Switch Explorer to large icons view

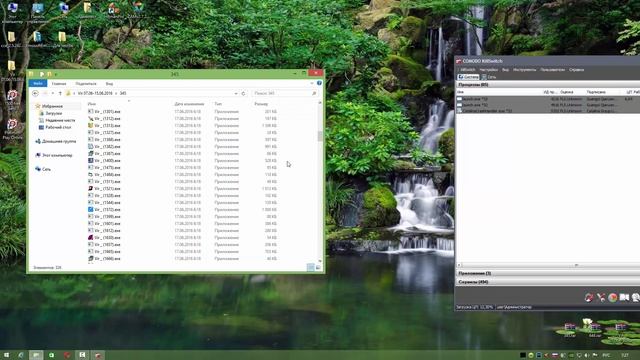coord(318,267)
